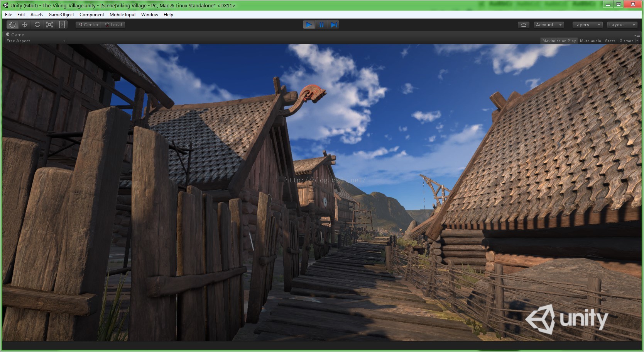Select the Game tab

pos(15,35)
